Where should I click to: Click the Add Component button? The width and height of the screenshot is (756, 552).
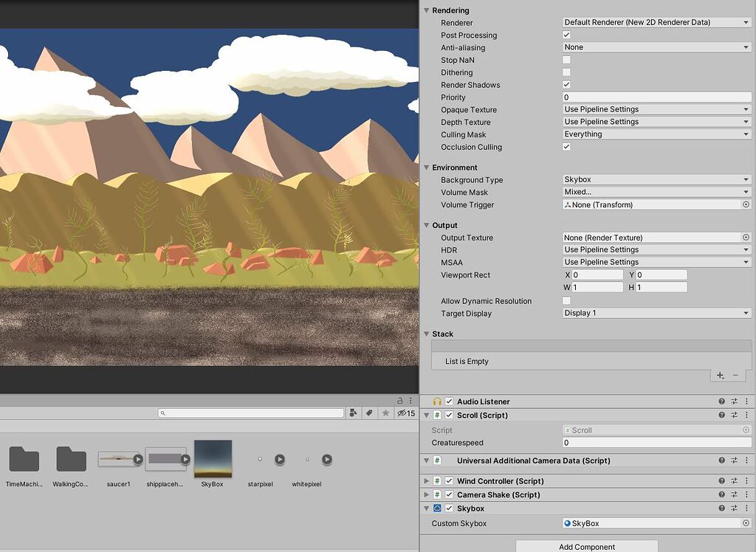[x=587, y=547]
